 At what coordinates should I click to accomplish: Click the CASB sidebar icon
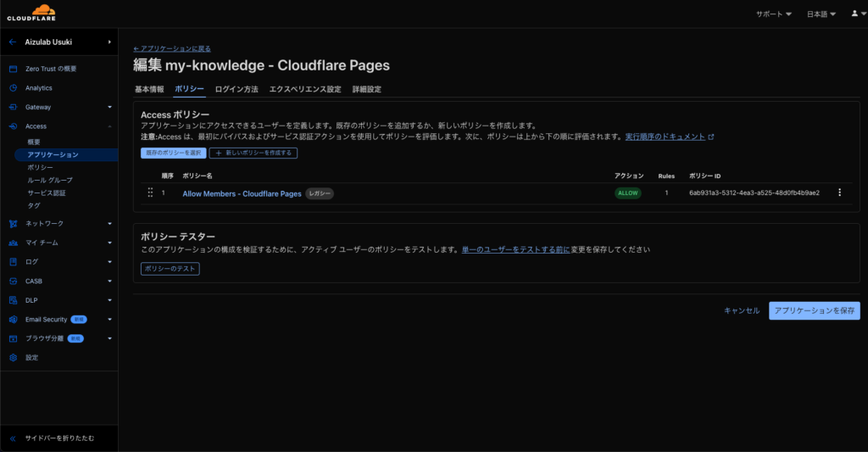point(14,282)
